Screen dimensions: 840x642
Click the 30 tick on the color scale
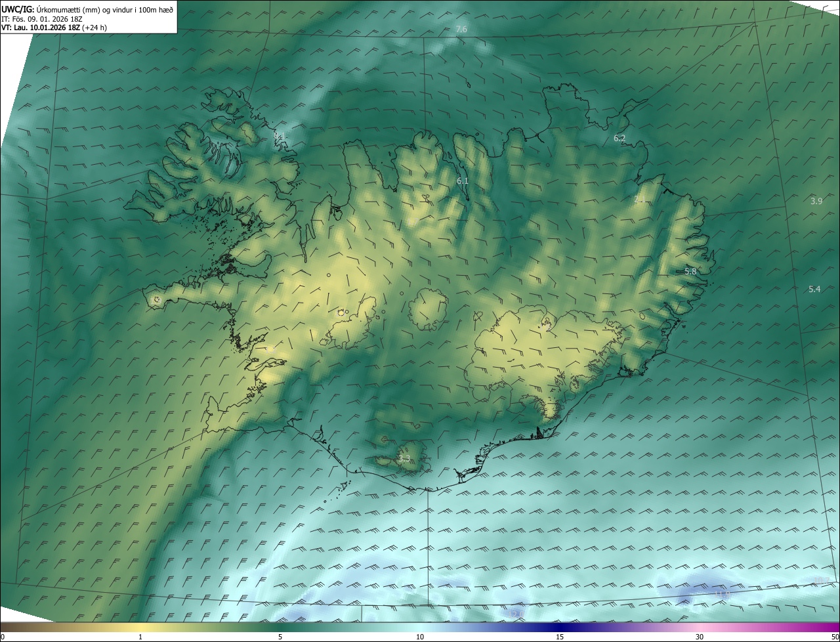coord(700,637)
